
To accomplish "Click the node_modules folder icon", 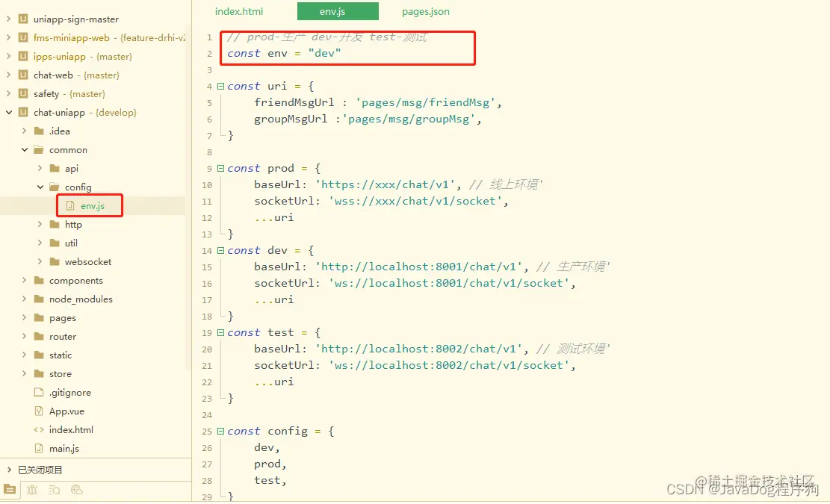I will (x=39, y=299).
